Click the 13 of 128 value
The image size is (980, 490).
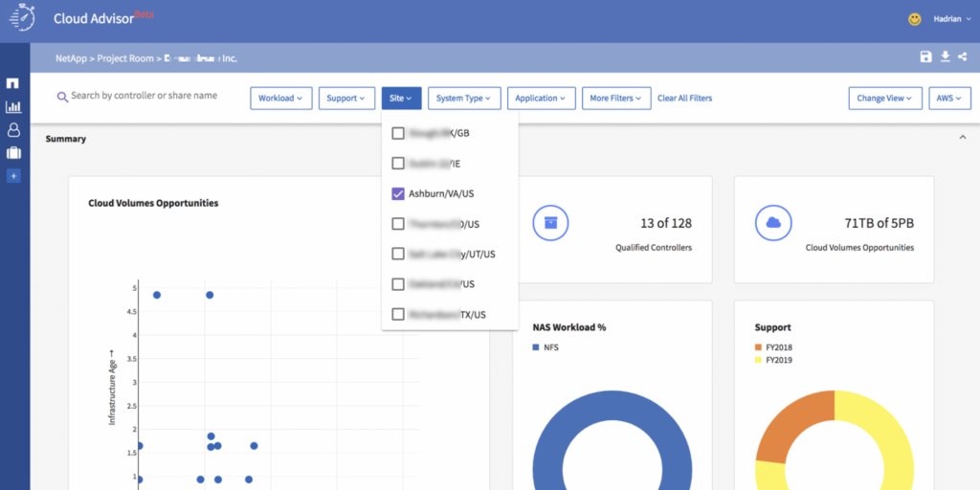pos(666,223)
